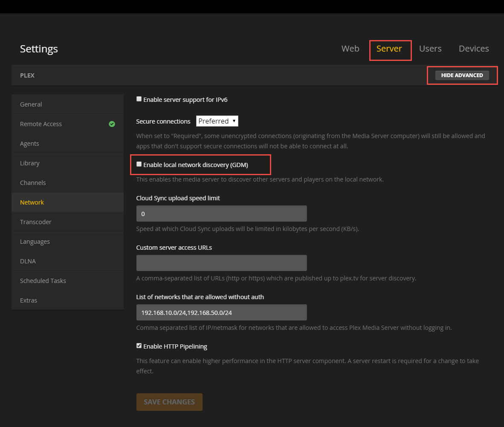
Task: Click the green Remote Access status checkmark
Action: pyautogui.click(x=112, y=124)
